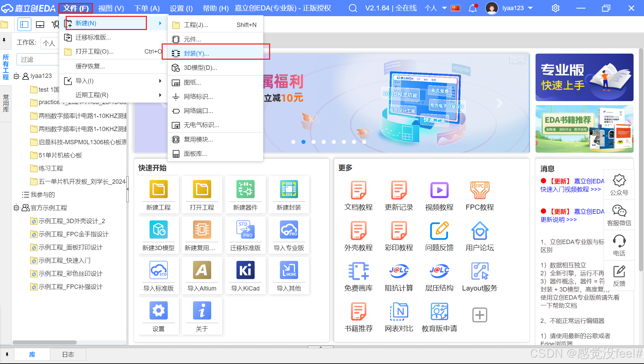Screen dimensions: 644x364
Task: Switch to the 日志 tab
Action: click(68, 354)
